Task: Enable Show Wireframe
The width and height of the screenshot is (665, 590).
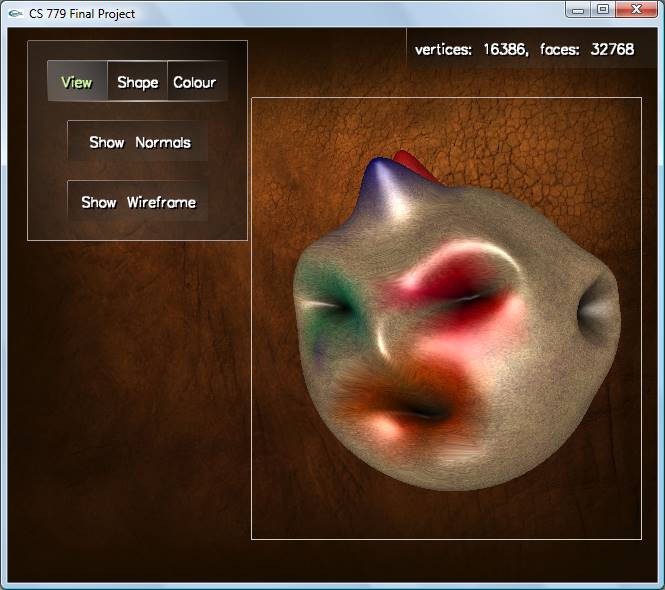Action: tap(138, 202)
